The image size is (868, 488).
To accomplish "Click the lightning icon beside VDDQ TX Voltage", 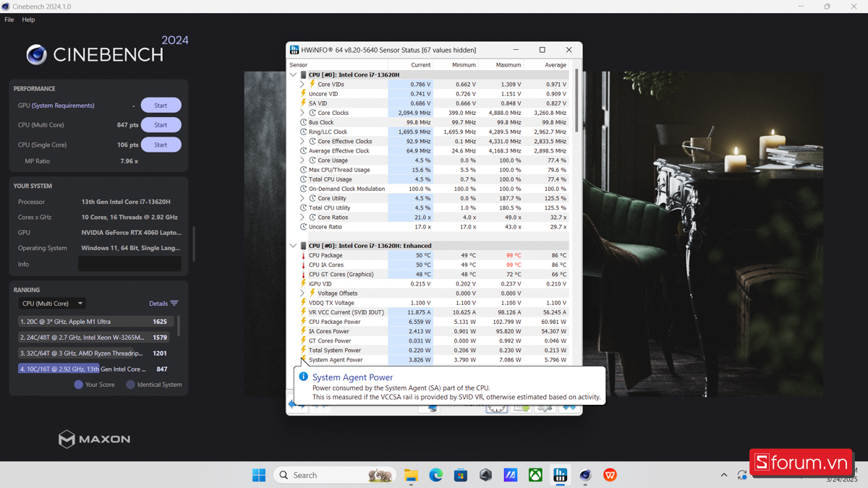I will coord(304,303).
